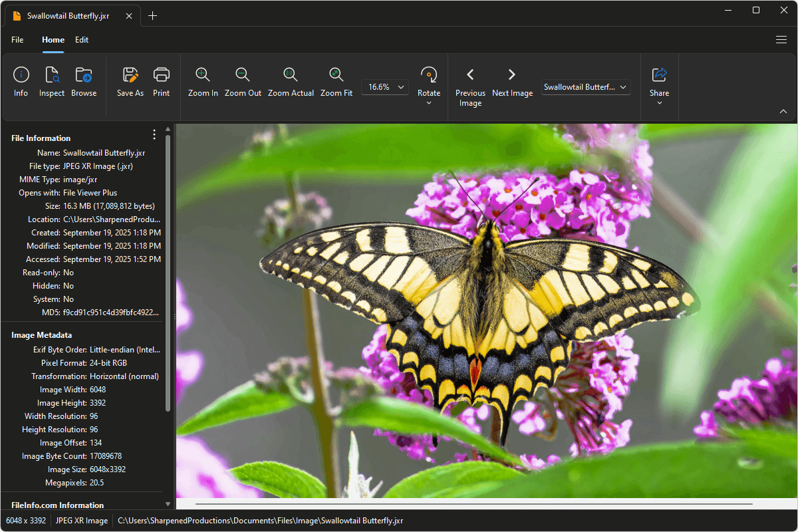Expand the Rotate dropdown options

[429, 103]
